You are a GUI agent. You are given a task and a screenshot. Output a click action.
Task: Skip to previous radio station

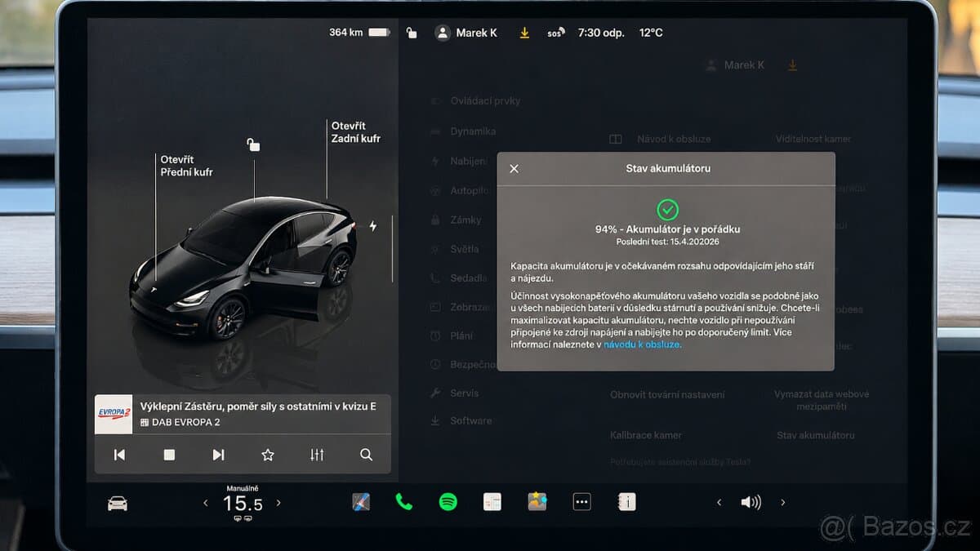click(119, 455)
